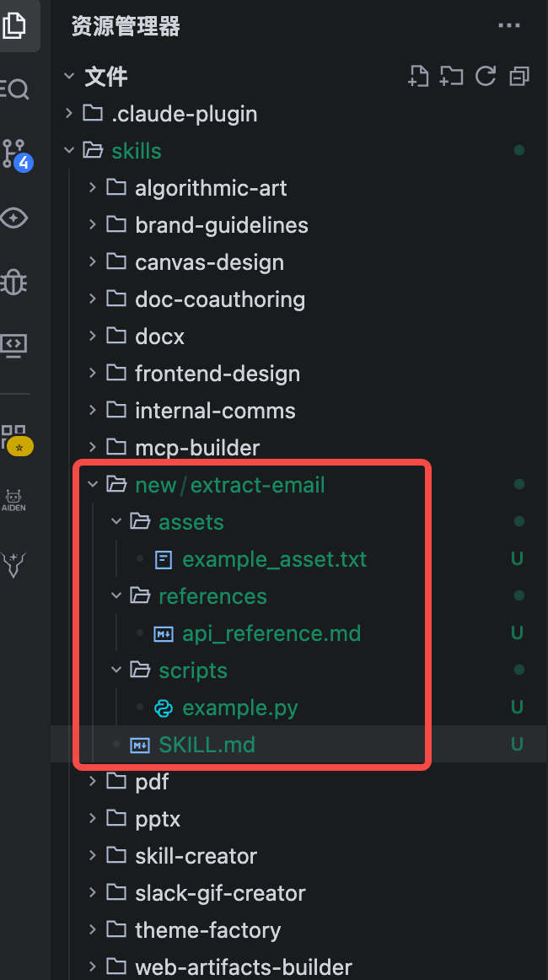548x980 pixels.
Task: Collapse the 文件 section header
Action: [105, 77]
